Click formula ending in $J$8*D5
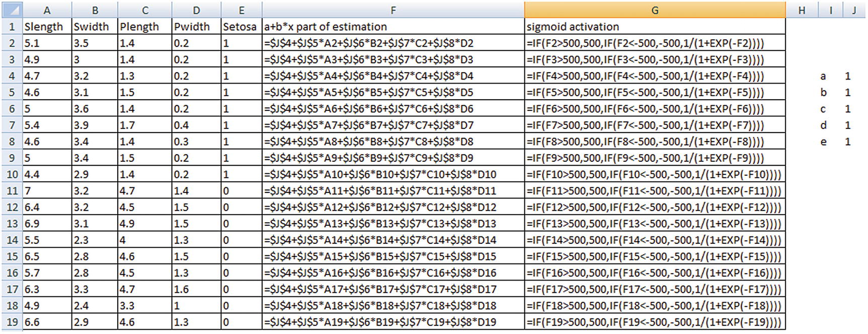This screenshot has width=868, height=334. pyautogui.click(x=393, y=92)
